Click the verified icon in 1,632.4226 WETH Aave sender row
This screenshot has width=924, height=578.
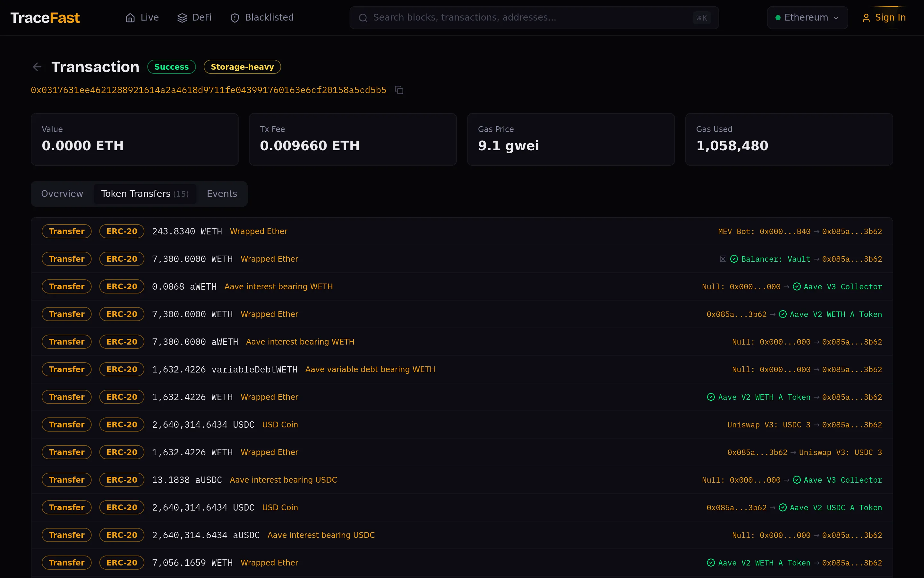click(x=711, y=397)
